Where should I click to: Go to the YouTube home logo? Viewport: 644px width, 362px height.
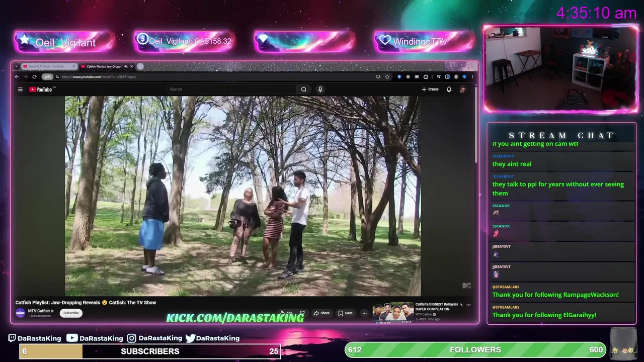(41, 89)
